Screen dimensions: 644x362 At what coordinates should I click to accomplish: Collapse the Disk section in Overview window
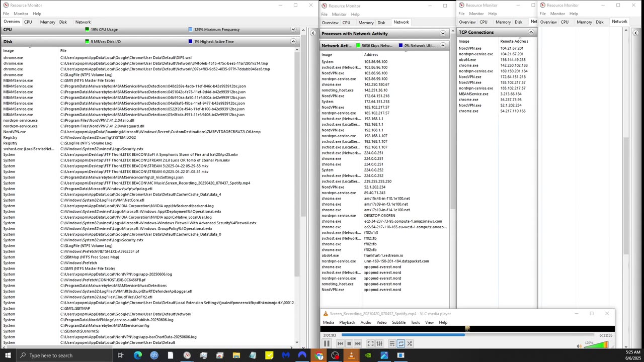(x=293, y=42)
